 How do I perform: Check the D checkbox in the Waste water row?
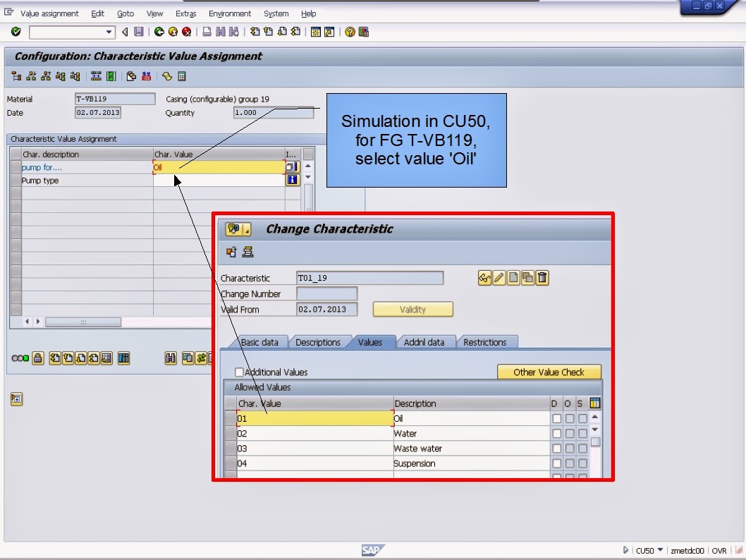[556, 449]
